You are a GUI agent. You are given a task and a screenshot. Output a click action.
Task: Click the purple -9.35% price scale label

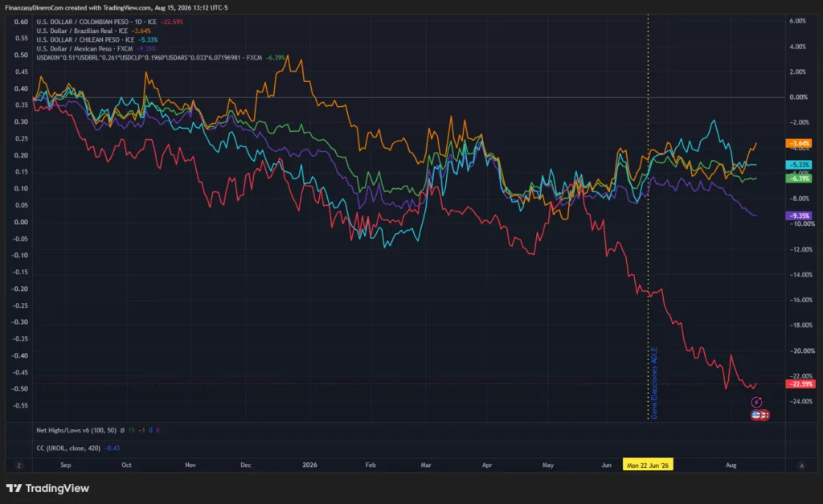pos(799,215)
